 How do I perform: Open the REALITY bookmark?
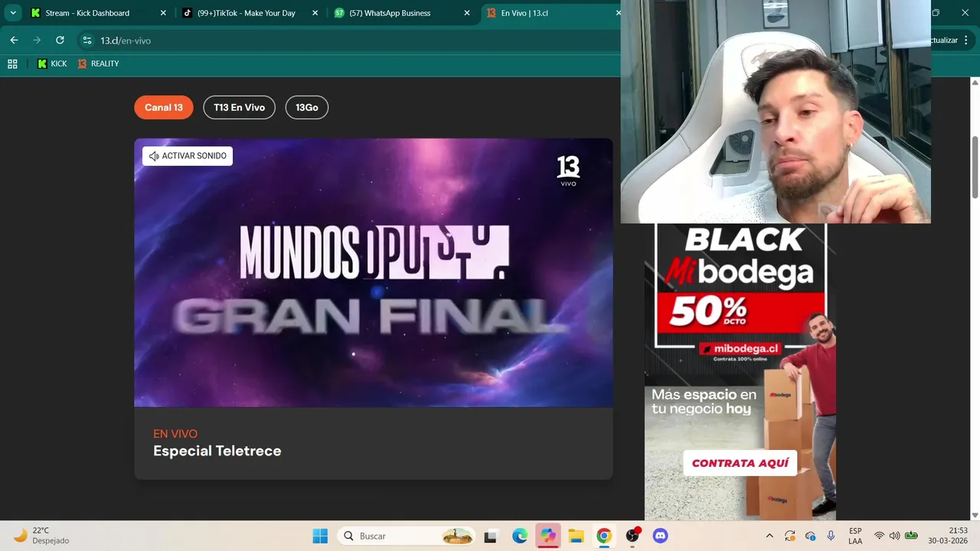pyautogui.click(x=98, y=64)
